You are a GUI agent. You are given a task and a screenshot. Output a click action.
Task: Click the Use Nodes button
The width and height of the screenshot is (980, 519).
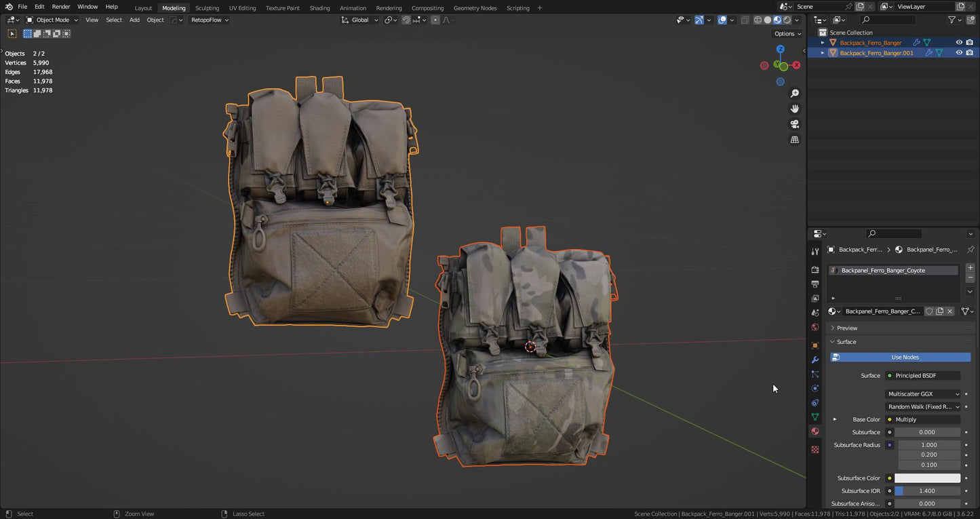coord(905,358)
